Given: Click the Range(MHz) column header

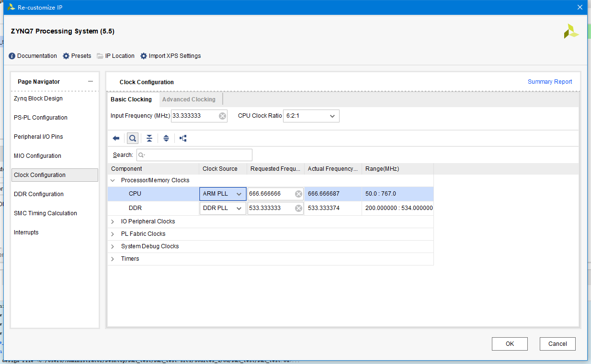Looking at the screenshot, I should click(398, 169).
